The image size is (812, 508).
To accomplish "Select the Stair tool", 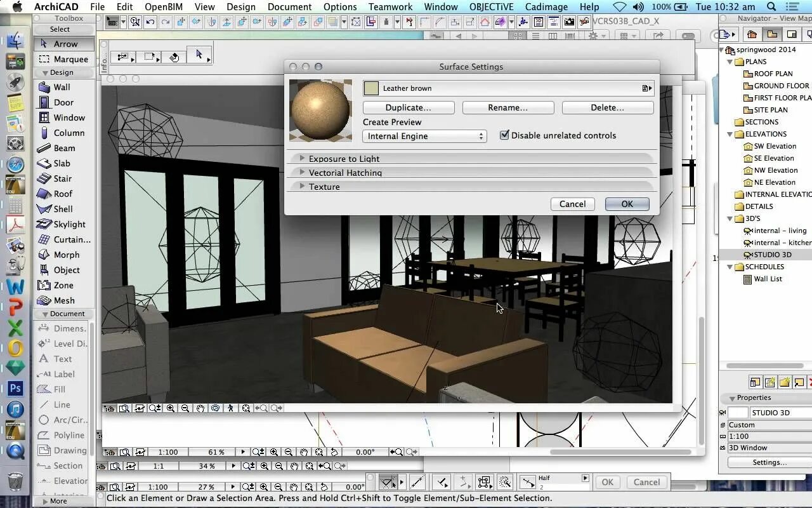I will [64, 178].
